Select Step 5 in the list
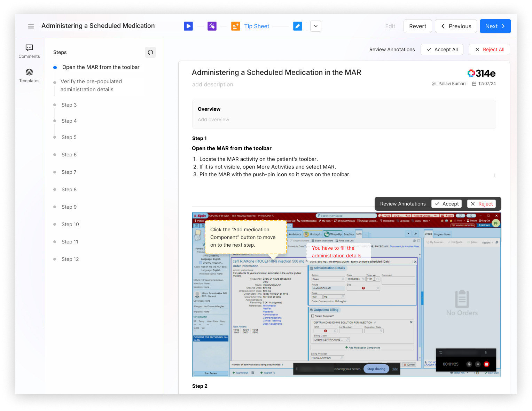Image resolution: width=532 pixels, height=411 pixels. click(x=69, y=137)
